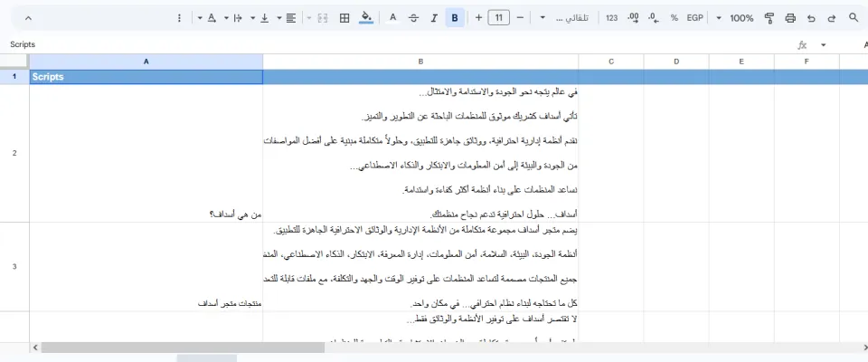Open the 123 more formats menu

pyautogui.click(x=612, y=18)
